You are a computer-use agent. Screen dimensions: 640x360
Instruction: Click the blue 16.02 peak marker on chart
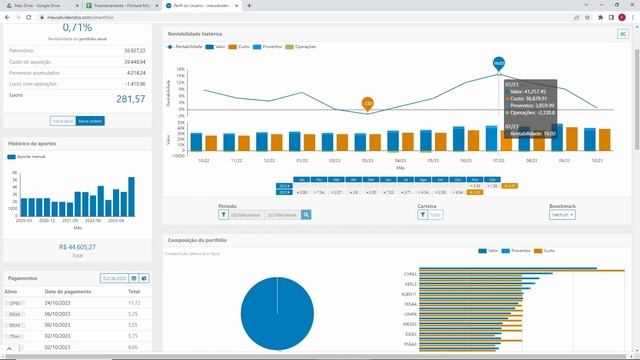[499, 64]
